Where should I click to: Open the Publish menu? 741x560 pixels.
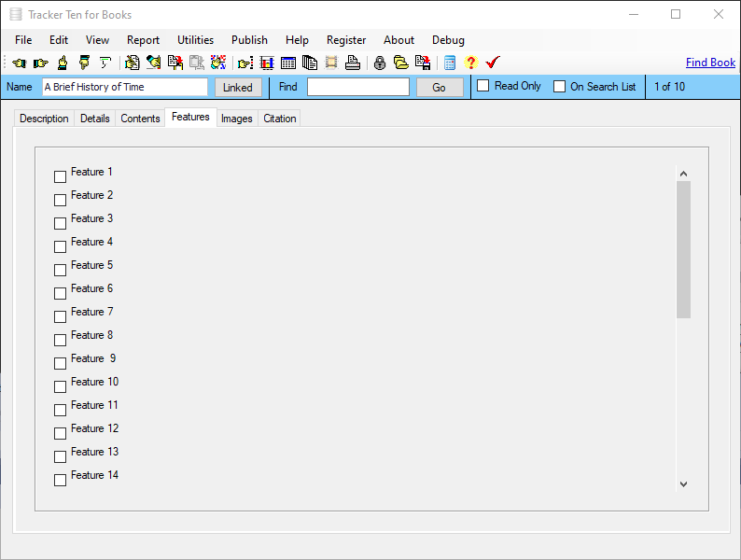coord(249,40)
